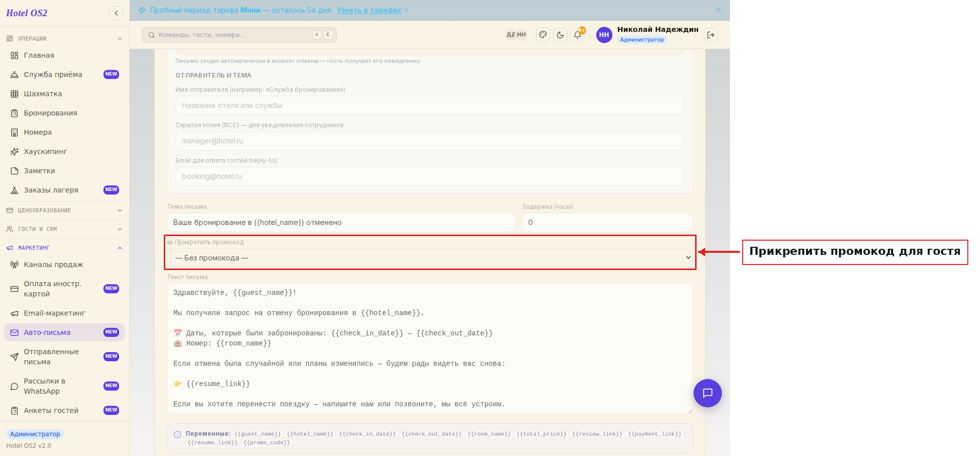Collapse the sidebar with the chevron button

tap(116, 13)
